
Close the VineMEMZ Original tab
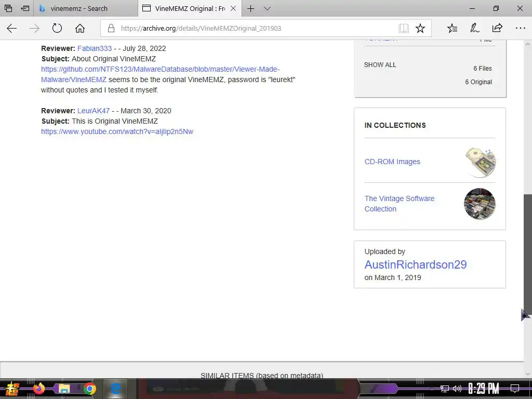(x=233, y=8)
